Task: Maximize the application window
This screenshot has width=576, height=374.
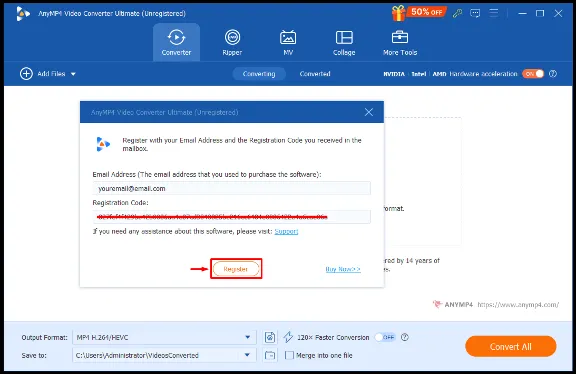Action: [x=540, y=14]
